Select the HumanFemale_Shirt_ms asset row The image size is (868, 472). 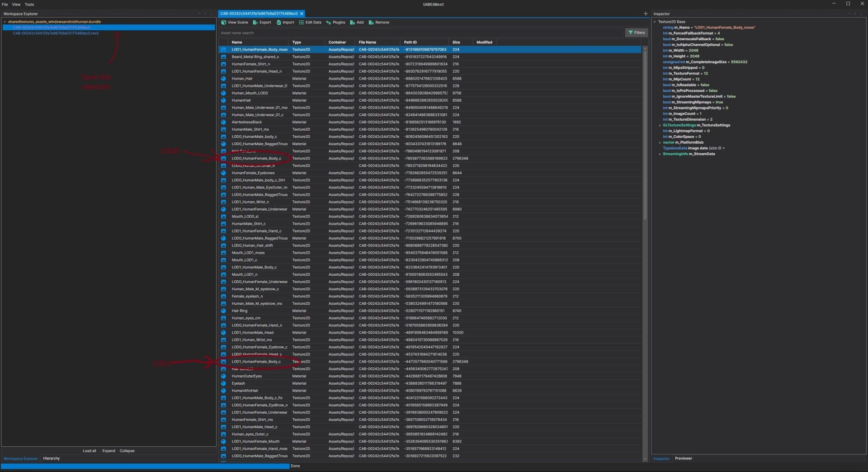tap(429, 420)
